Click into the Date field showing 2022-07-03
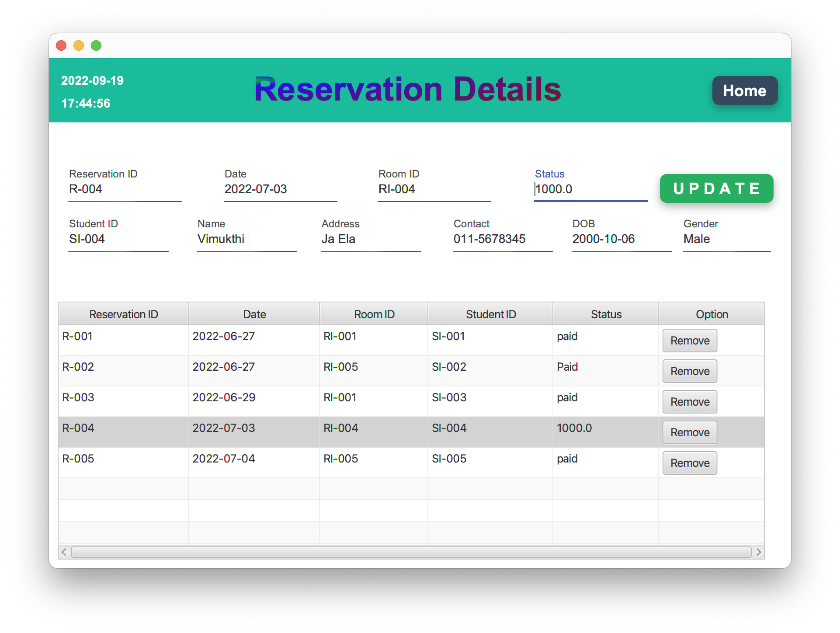Image resolution: width=840 pixels, height=633 pixels. [280, 189]
